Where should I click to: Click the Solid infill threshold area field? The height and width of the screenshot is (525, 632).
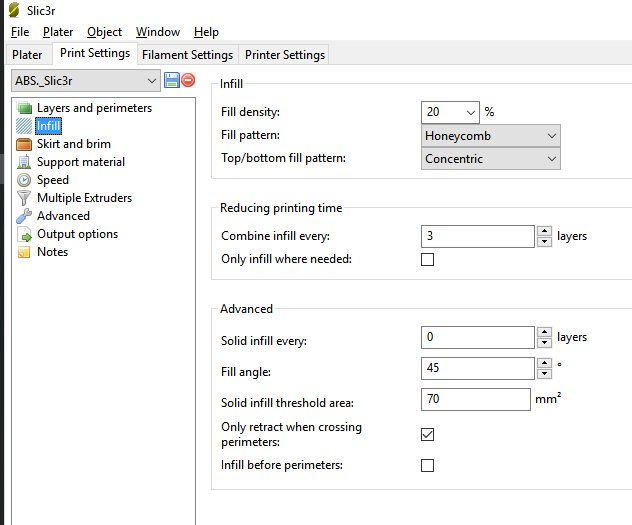pos(476,400)
